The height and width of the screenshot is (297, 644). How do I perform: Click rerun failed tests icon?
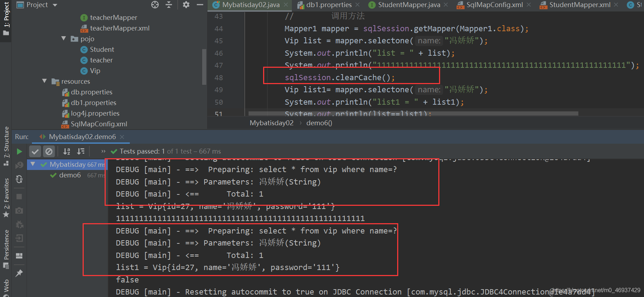(x=19, y=165)
